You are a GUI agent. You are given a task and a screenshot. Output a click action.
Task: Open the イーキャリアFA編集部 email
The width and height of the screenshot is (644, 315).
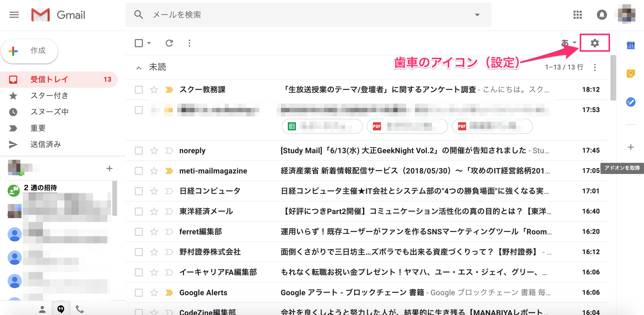367,272
